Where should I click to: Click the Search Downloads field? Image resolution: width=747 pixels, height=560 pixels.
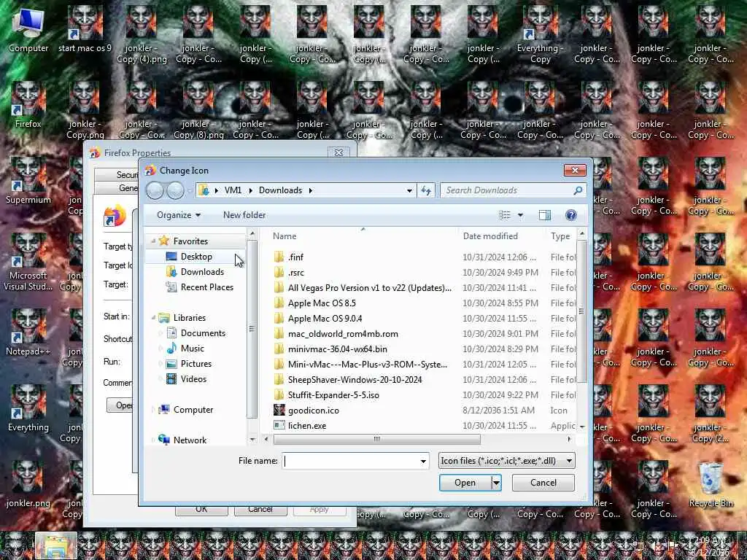click(x=507, y=190)
